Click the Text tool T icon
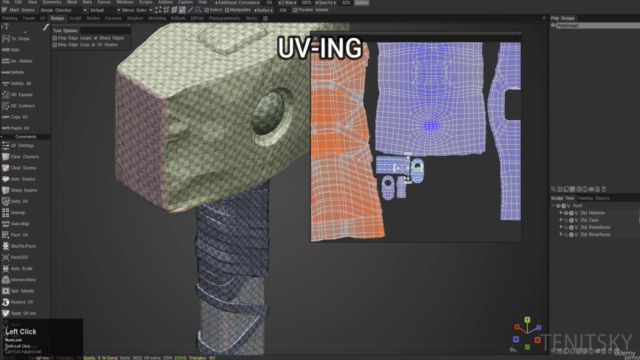The width and height of the screenshot is (640, 360). (6, 27)
